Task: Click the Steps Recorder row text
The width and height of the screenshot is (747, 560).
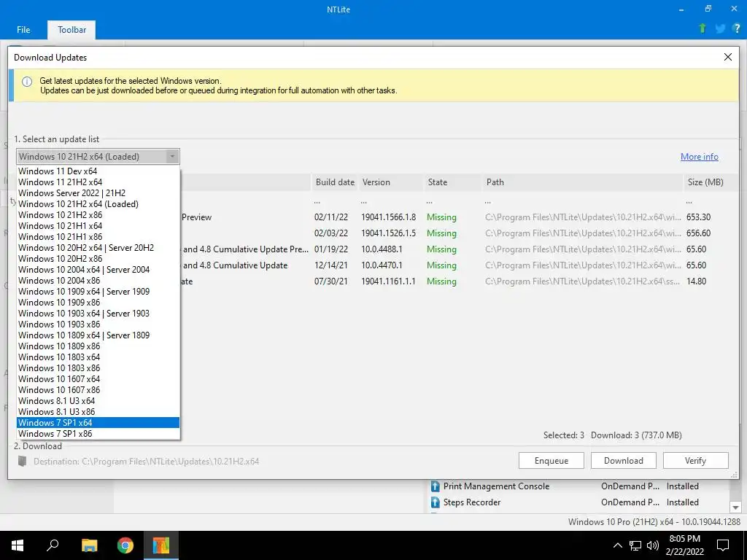Action: pyautogui.click(x=472, y=502)
